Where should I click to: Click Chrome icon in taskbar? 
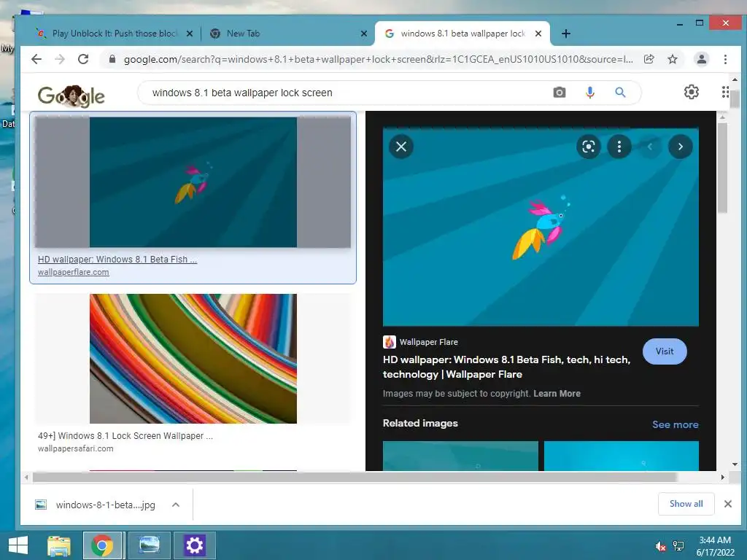(x=102, y=545)
